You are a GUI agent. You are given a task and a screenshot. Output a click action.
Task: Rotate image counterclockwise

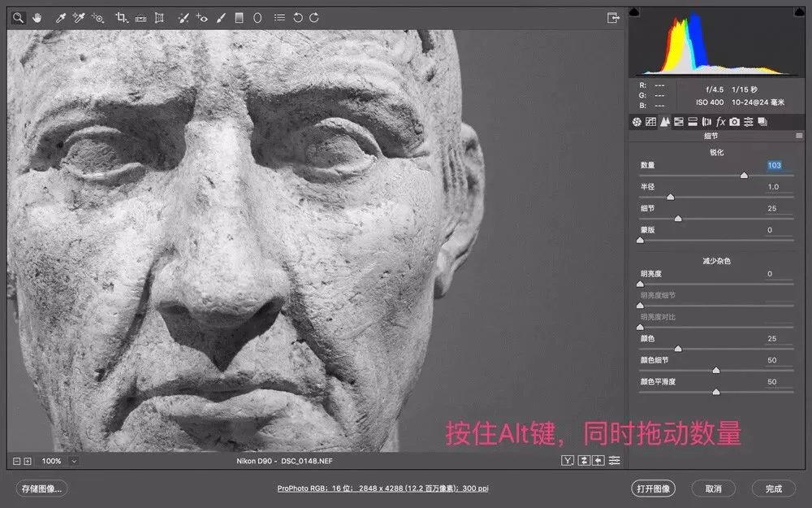[298, 18]
